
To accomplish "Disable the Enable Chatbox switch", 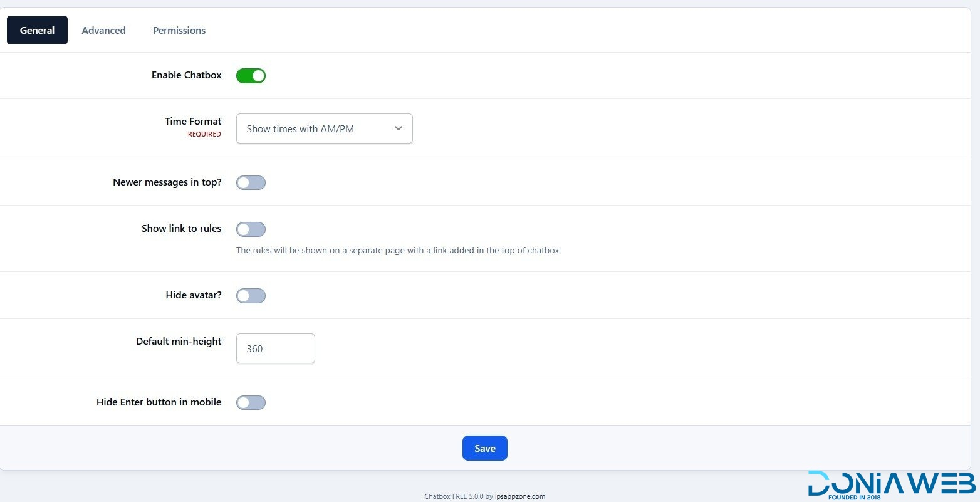I will (251, 76).
